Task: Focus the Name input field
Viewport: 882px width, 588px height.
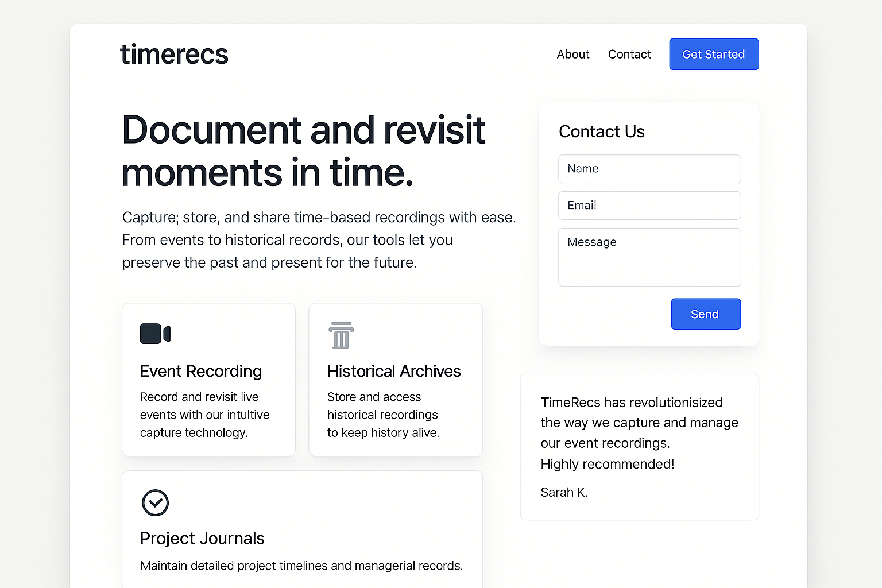Action: 649,169
